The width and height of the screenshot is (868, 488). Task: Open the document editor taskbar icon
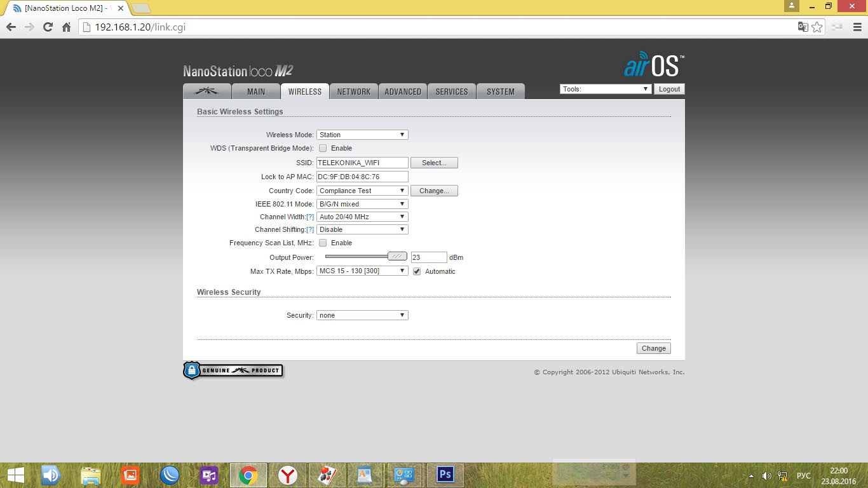pos(364,475)
